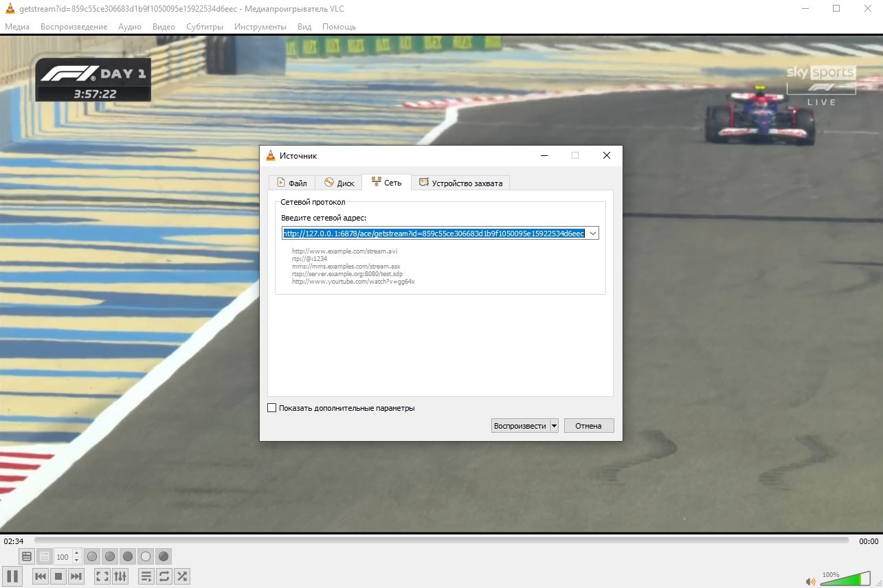Open the Субтитры menu
Image resolution: width=883 pixels, height=588 pixels.
click(x=205, y=27)
